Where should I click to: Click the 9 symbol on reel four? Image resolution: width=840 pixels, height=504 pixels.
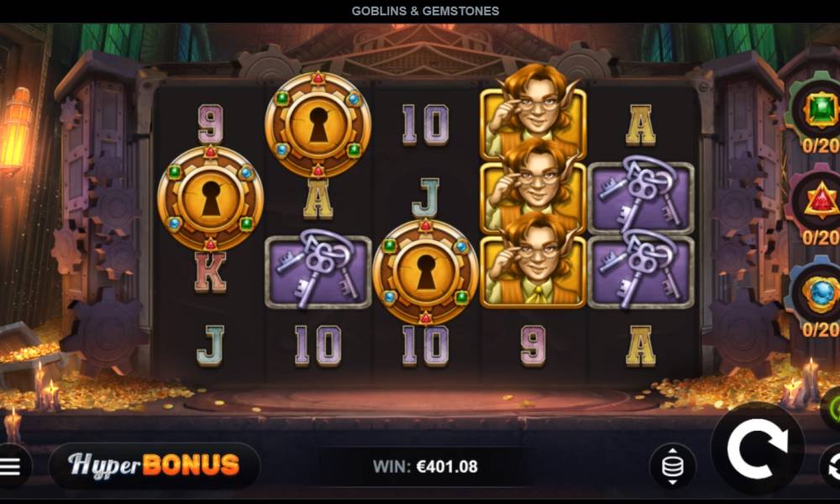(x=533, y=345)
